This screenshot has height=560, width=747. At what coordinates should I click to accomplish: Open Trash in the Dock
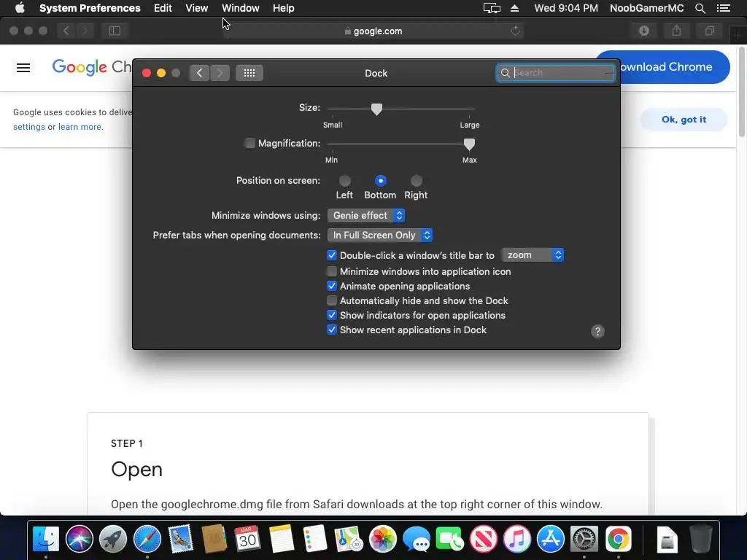point(701,539)
